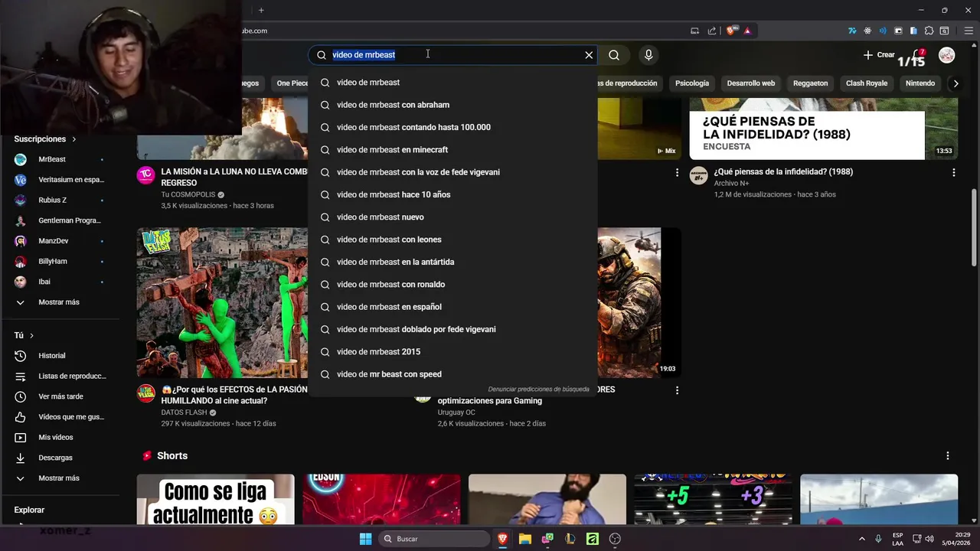Open the 'Como se liga actualmente' short
The image size is (980, 551).
(x=215, y=499)
